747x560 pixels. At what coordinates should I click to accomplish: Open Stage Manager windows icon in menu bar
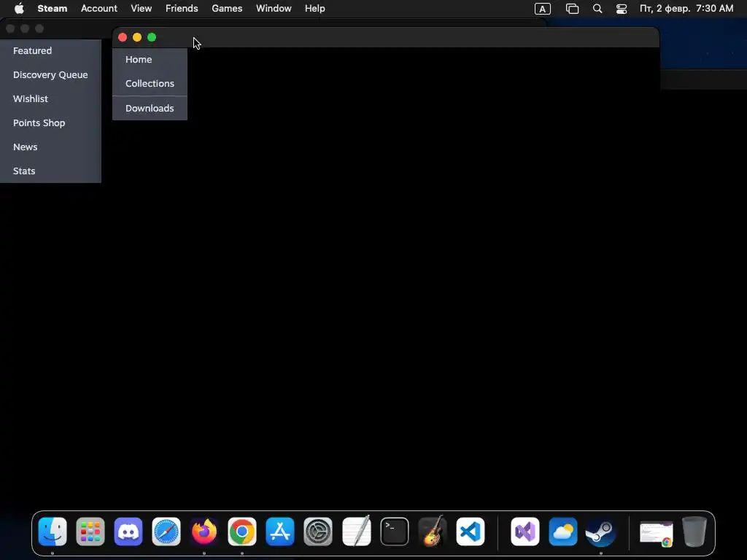click(572, 9)
